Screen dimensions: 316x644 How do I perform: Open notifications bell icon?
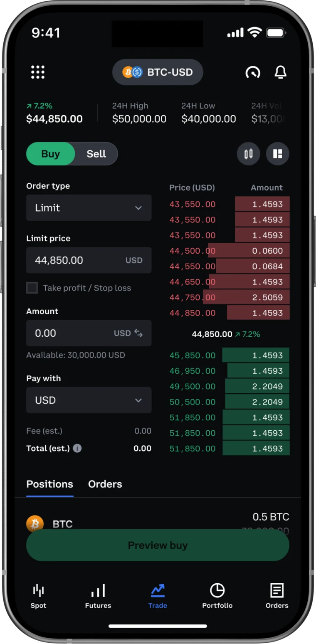point(281,72)
